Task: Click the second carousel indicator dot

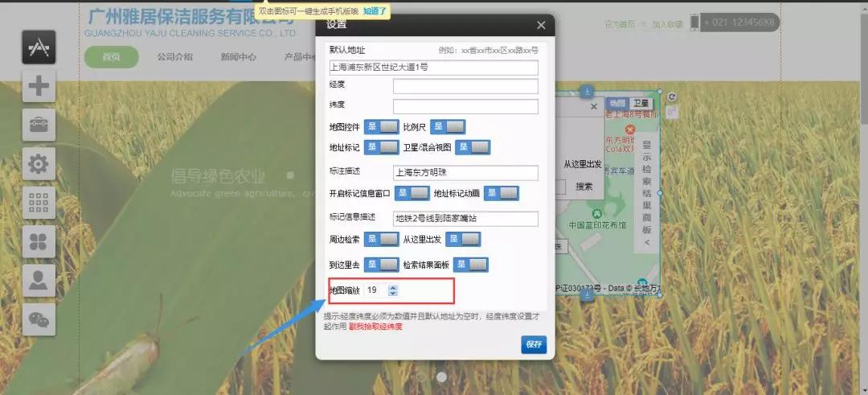Action: pos(442,376)
